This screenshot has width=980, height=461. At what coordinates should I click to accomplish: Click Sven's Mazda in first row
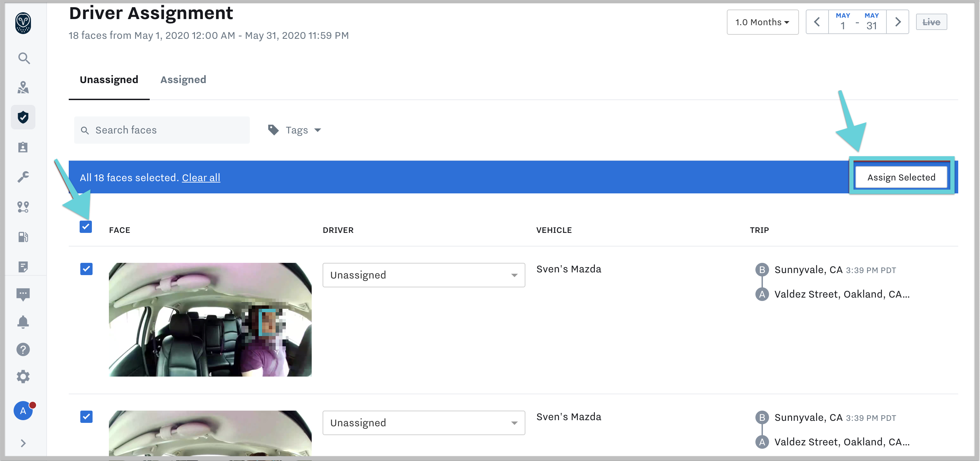click(x=569, y=269)
